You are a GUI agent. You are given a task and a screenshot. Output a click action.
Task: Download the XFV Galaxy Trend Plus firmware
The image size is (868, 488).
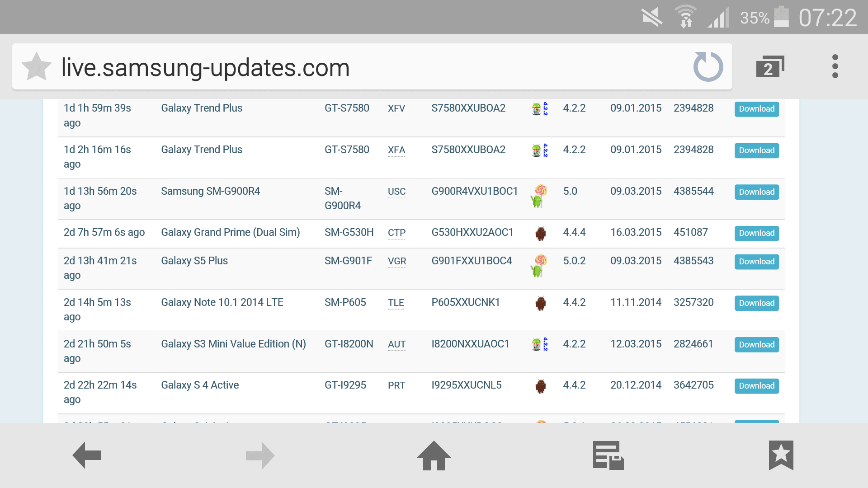pos(757,109)
